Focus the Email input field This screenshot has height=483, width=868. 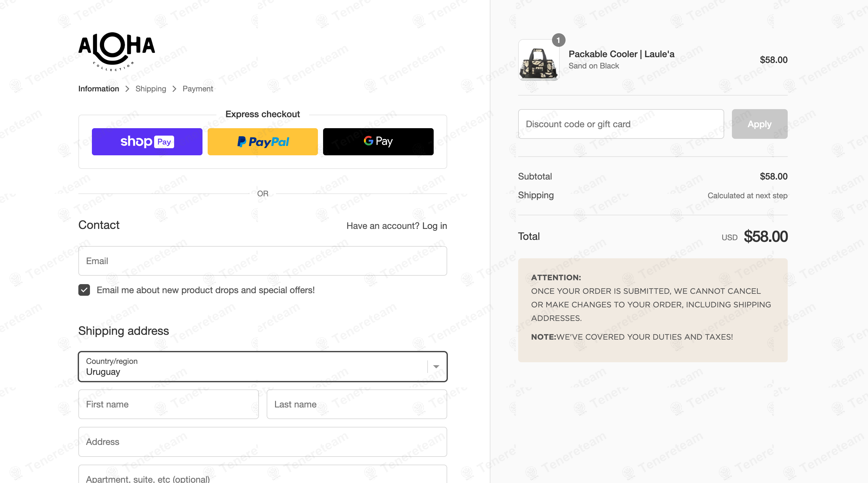point(262,261)
